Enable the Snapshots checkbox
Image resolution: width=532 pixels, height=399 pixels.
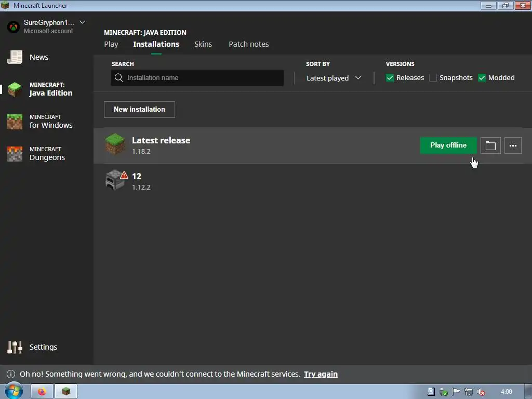(x=433, y=78)
